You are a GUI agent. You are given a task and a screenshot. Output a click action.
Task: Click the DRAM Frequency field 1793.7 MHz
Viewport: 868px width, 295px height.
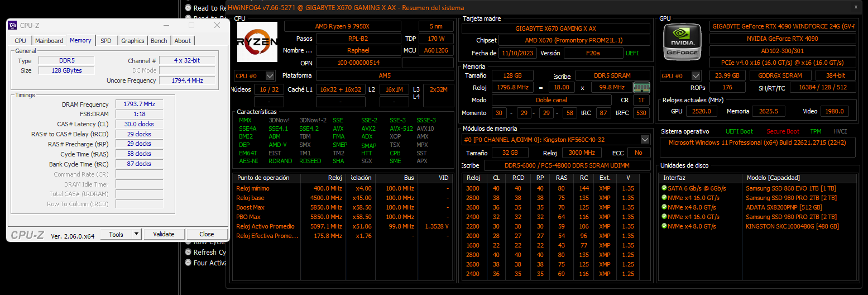tap(139, 104)
